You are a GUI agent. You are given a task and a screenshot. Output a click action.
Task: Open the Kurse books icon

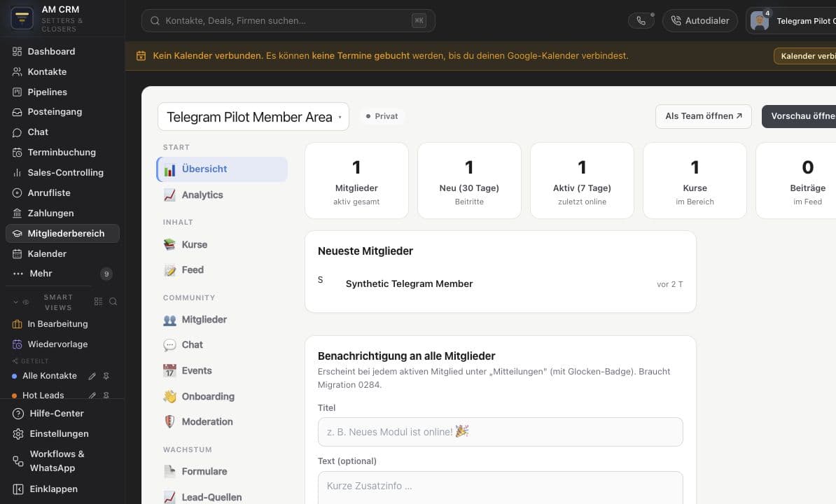click(x=169, y=244)
